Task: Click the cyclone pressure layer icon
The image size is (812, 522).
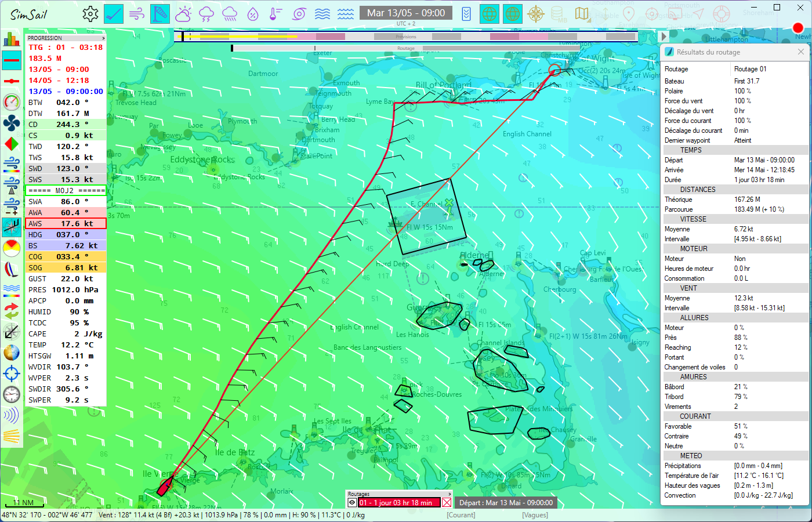Action: 299,13
